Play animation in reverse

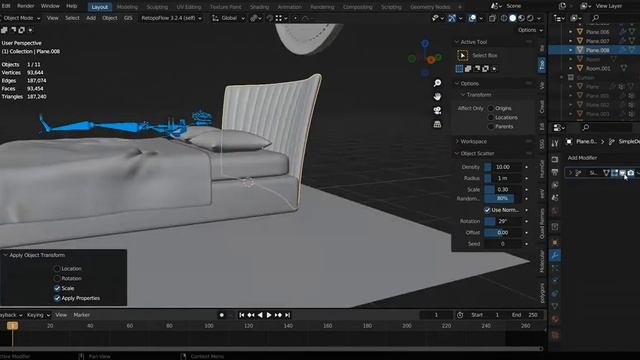(260, 315)
